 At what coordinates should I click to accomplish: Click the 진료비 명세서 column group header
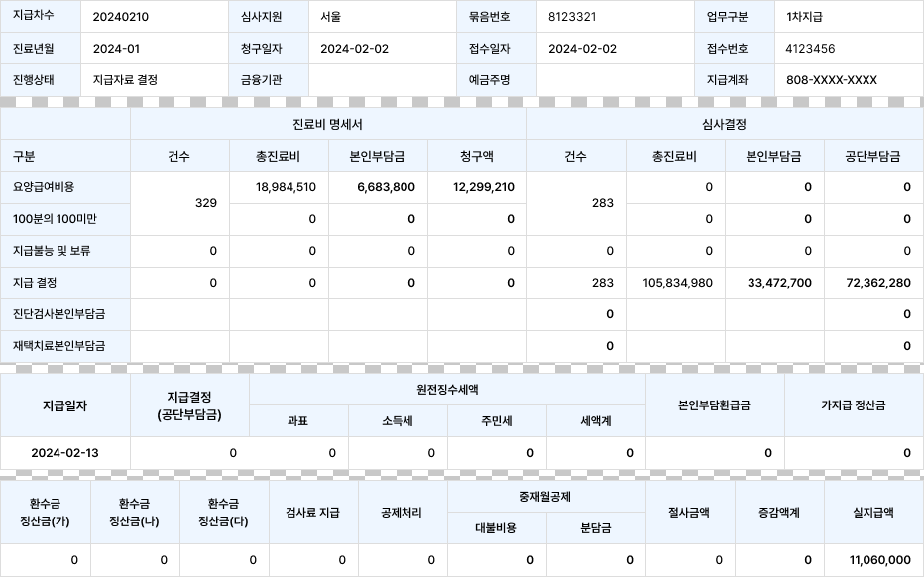[328, 124]
